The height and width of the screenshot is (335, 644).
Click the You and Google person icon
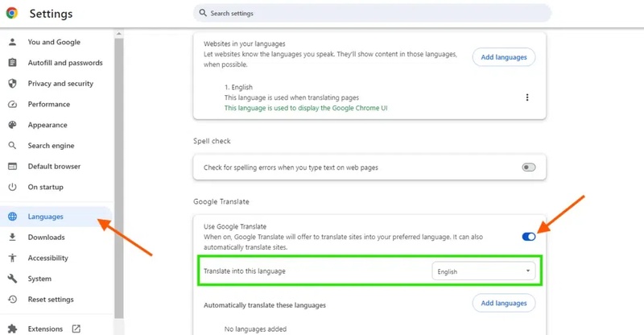[x=12, y=42]
